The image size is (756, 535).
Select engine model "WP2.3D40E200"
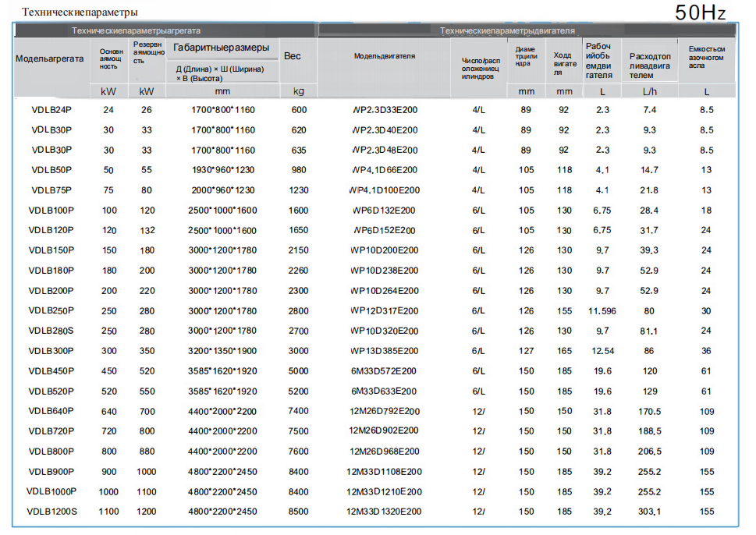point(385,130)
